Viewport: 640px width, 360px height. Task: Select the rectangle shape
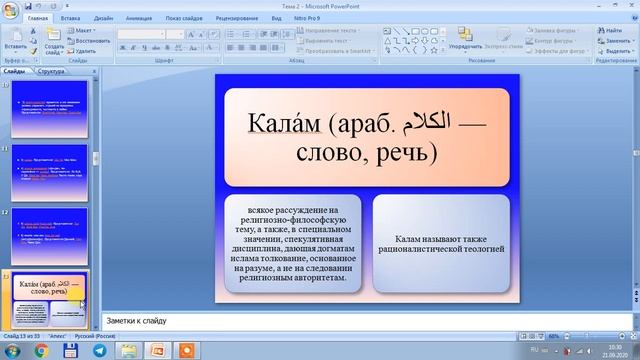416,31
